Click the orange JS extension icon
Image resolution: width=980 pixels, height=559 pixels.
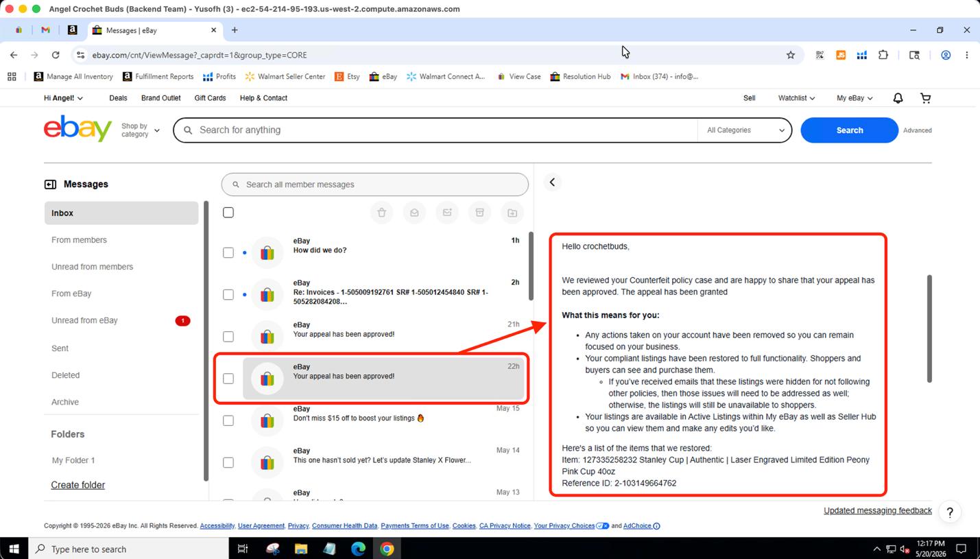[841, 55]
